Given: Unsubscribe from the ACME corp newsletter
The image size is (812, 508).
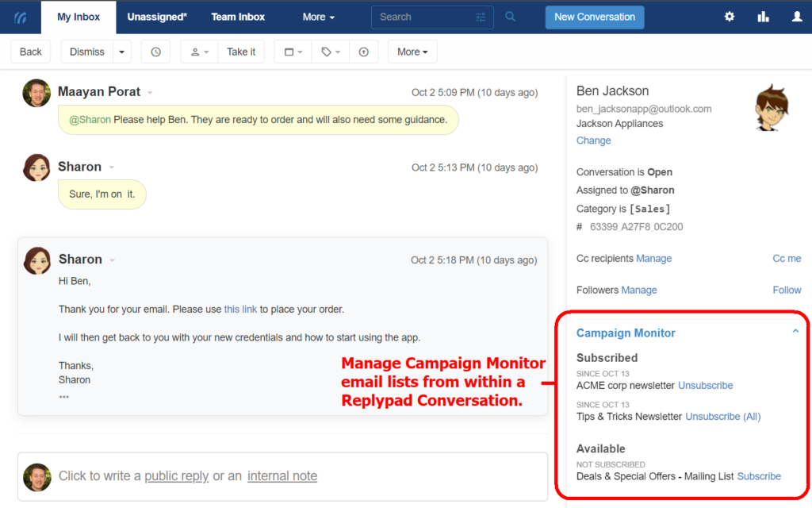Looking at the screenshot, I should click(705, 385).
